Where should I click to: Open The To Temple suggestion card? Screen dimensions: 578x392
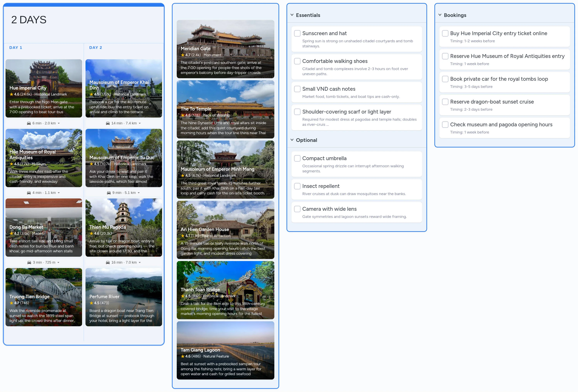coord(225,109)
